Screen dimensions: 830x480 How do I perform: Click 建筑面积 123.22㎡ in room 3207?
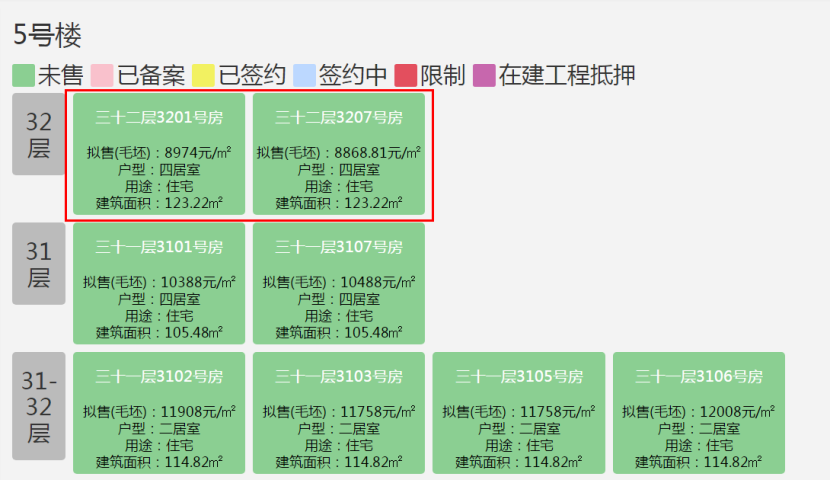339,203
